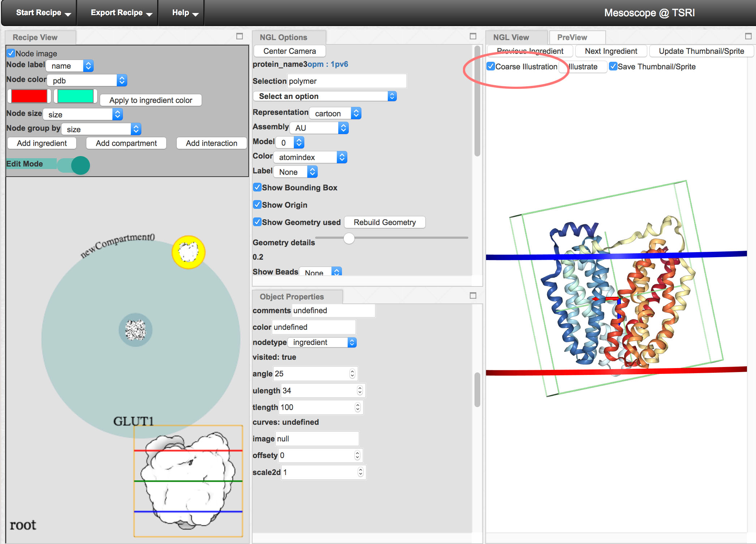This screenshot has height=544, width=756.
Task: Click Center Camera button
Action: pyautogui.click(x=289, y=51)
